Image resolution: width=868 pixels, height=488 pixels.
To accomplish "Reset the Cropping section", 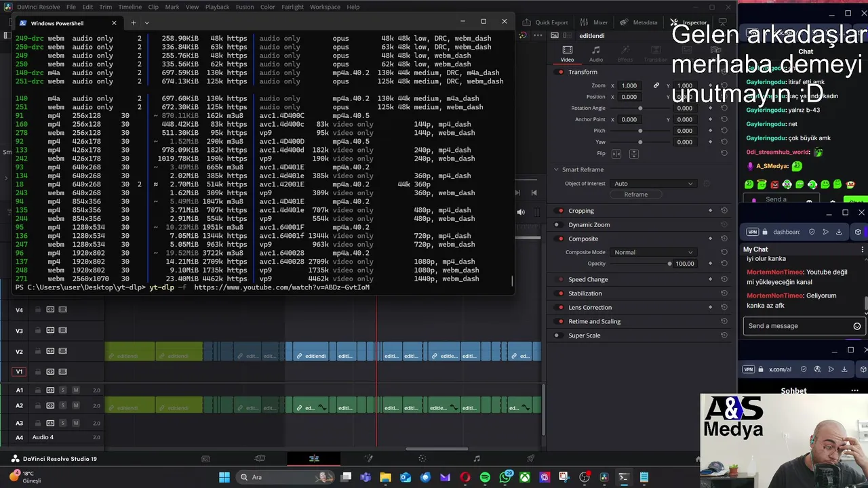I will [724, 211].
